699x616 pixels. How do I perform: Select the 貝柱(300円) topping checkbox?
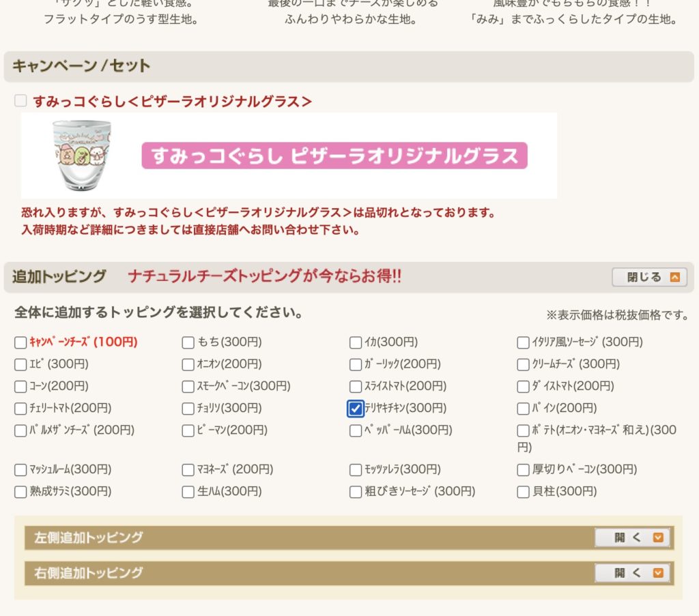click(x=523, y=492)
